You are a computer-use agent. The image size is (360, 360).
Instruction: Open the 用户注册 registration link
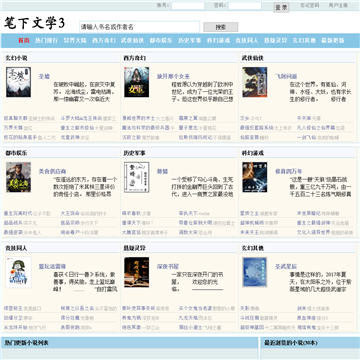[338, 5]
